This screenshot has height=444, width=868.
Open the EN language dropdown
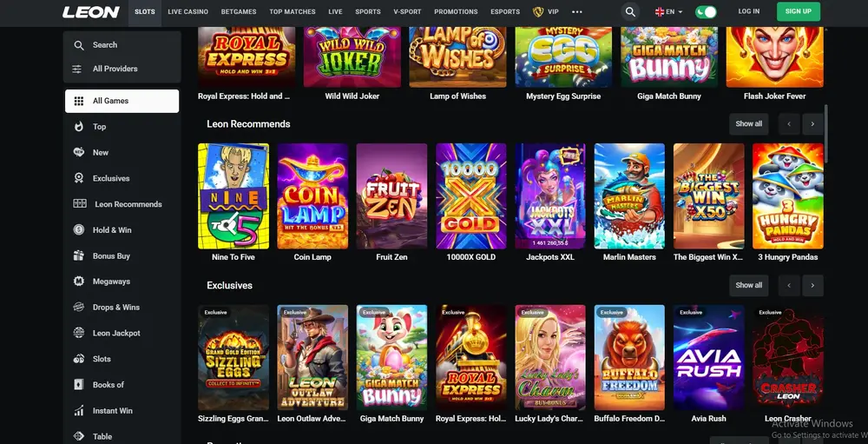668,11
